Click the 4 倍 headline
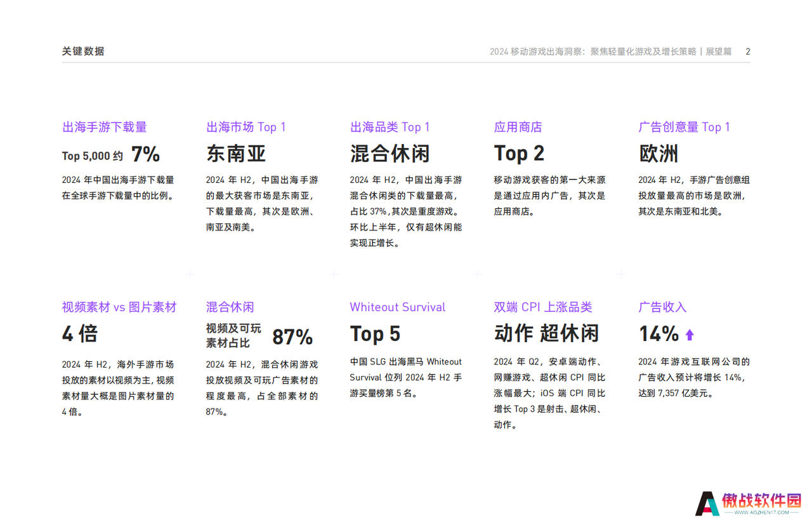The width and height of the screenshot is (812, 520). pos(80,334)
